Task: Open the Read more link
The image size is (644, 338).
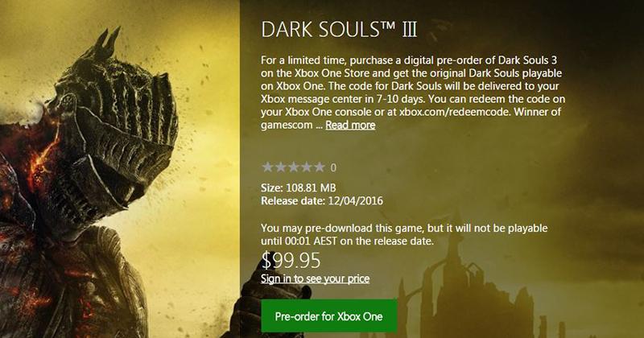Action: (x=350, y=125)
